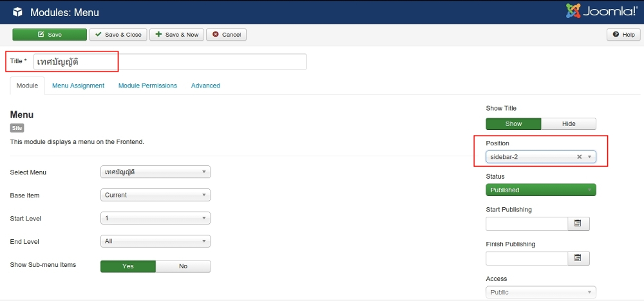Click the Modules cube icon in header

[x=17, y=12]
